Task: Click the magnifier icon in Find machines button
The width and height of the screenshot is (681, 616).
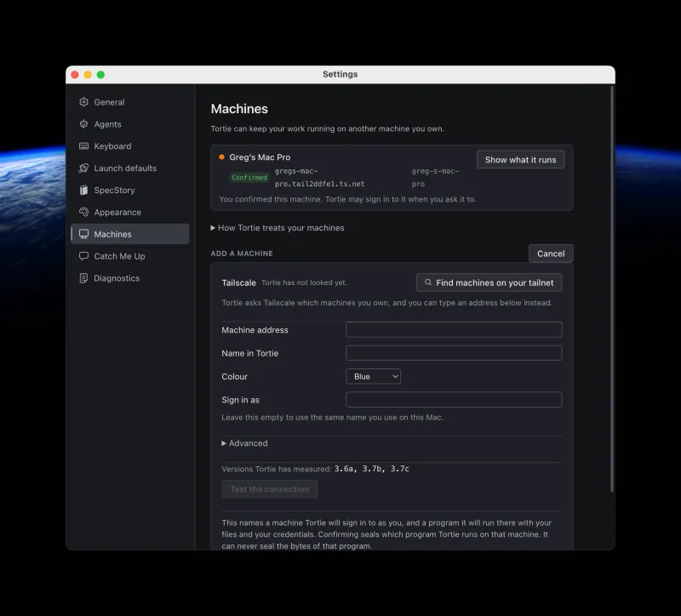Action: point(428,282)
